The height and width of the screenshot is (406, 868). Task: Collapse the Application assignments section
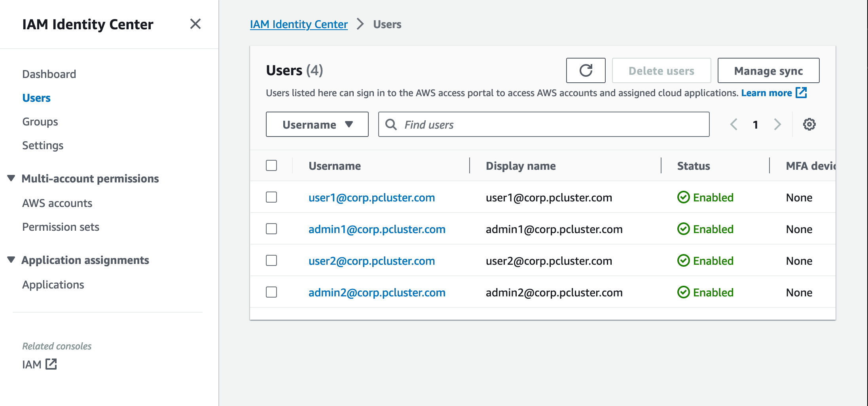tap(11, 260)
